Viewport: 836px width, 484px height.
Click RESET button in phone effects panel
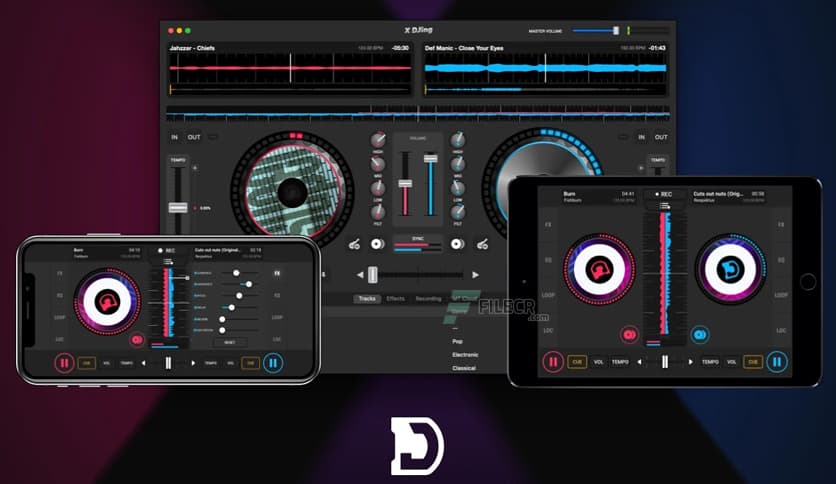(x=230, y=342)
